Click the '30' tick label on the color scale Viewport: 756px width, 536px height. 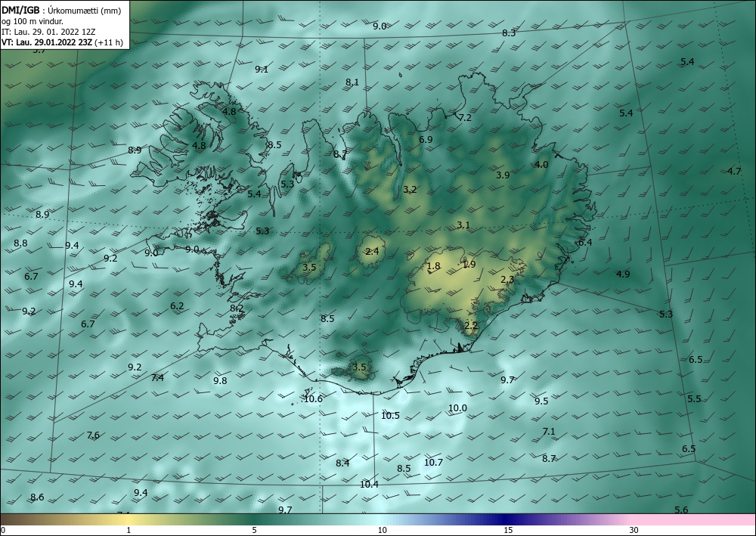(634, 530)
